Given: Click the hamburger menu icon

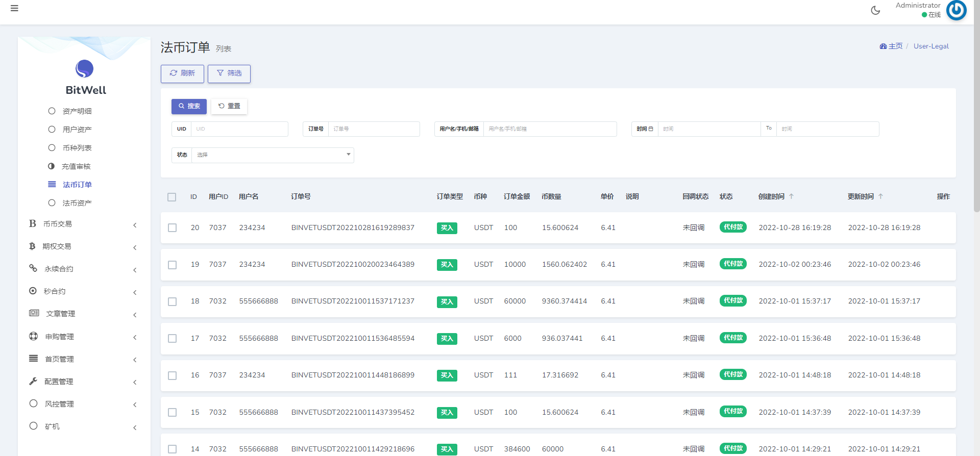Looking at the screenshot, I should click(14, 9).
